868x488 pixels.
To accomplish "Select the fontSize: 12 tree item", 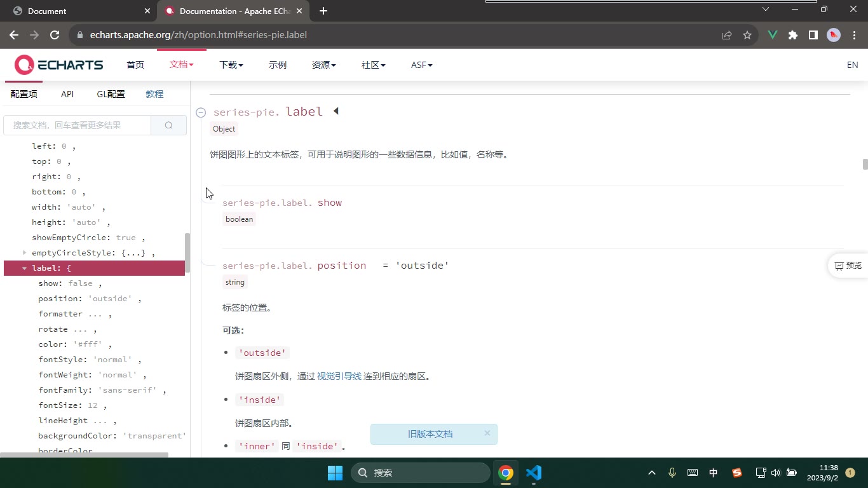I will pyautogui.click(x=72, y=405).
